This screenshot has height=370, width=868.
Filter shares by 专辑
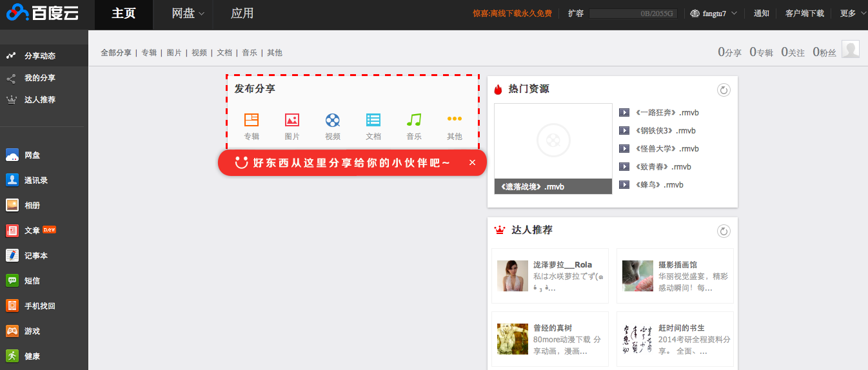[149, 53]
